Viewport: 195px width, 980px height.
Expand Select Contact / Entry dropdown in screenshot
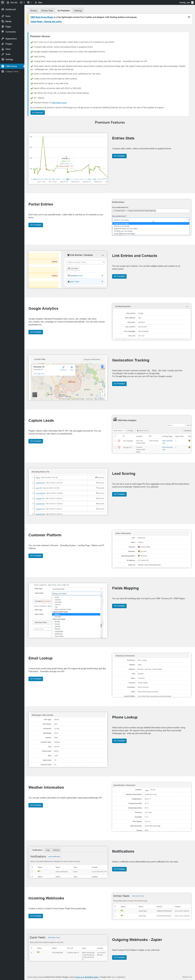coord(85,262)
